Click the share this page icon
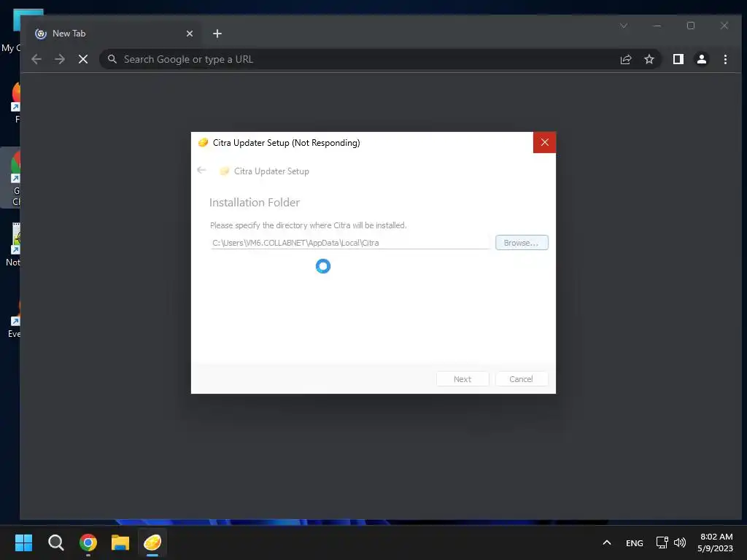Screen dimensions: 747x560 coord(625,59)
